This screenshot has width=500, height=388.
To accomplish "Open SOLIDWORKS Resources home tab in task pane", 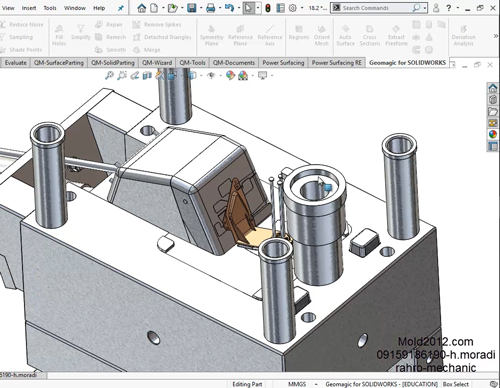I will [493, 88].
